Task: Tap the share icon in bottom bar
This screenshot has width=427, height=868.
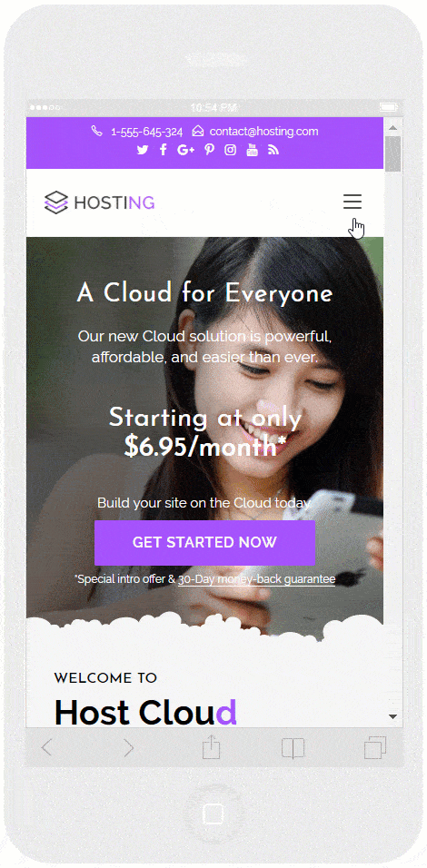Action: tap(211, 747)
